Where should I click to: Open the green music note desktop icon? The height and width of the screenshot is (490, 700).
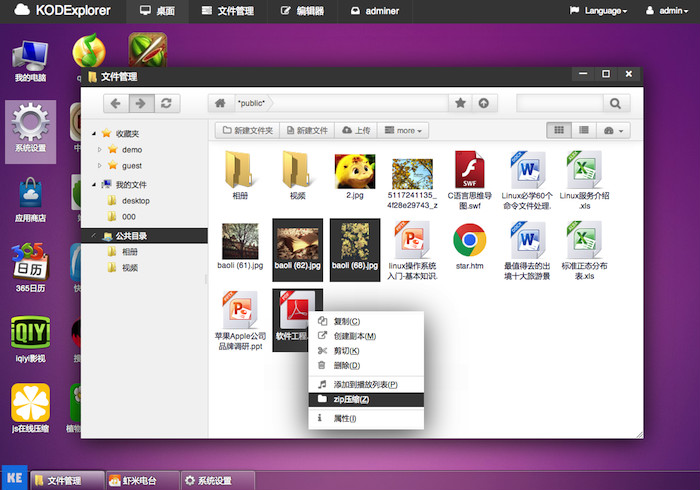[x=89, y=50]
